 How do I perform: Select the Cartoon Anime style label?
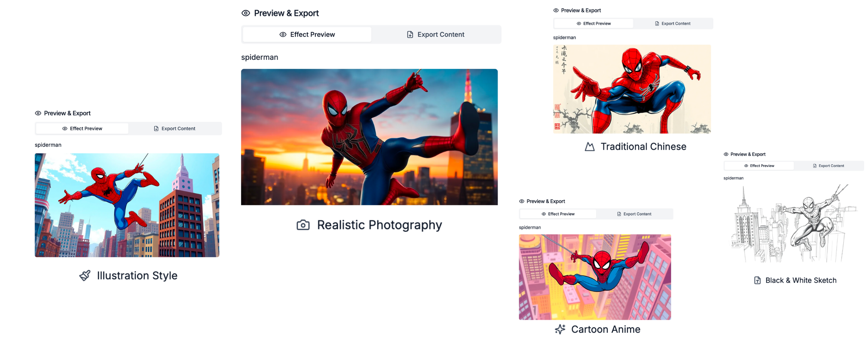pos(606,329)
